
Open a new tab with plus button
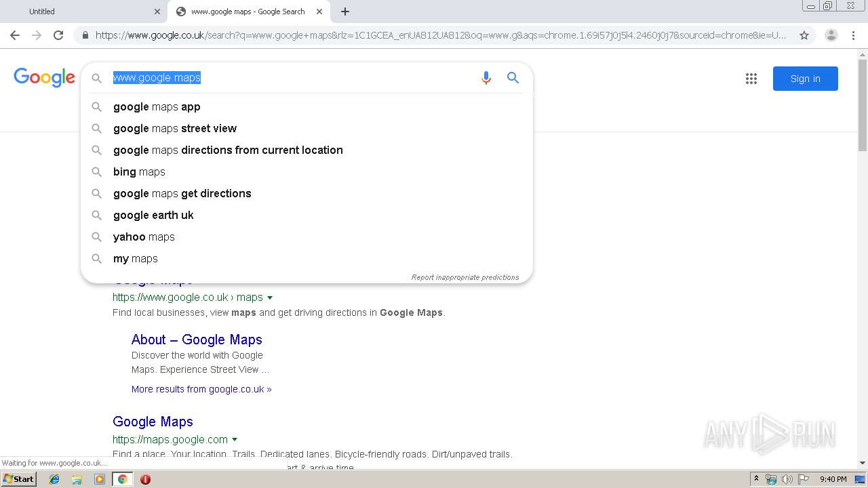coord(344,12)
